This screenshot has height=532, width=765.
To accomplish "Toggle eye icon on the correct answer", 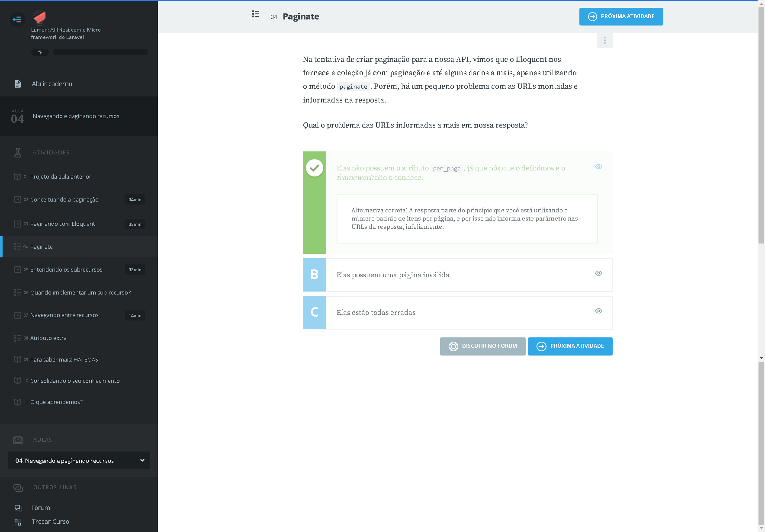I will pos(598,167).
